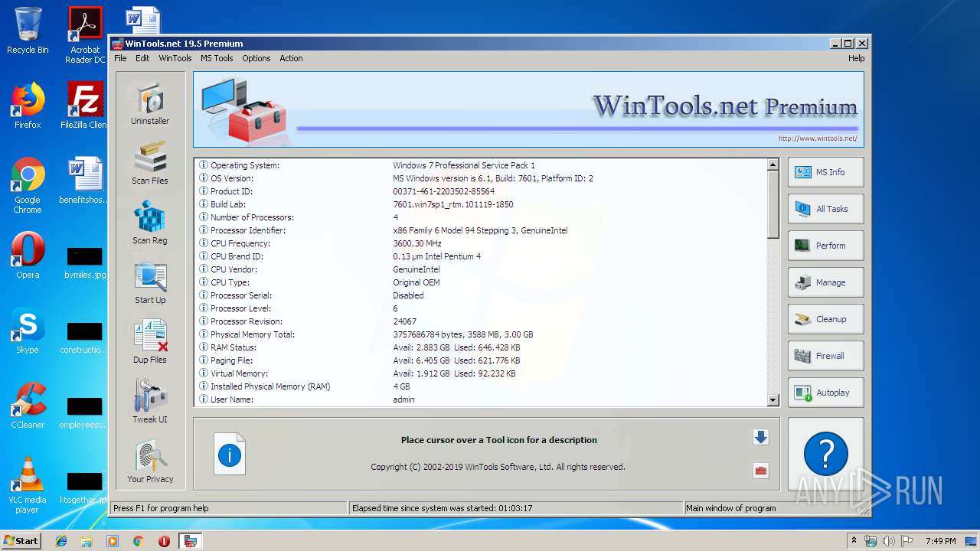Click the All Tasks button
The height and width of the screenshot is (551, 980).
coord(826,209)
